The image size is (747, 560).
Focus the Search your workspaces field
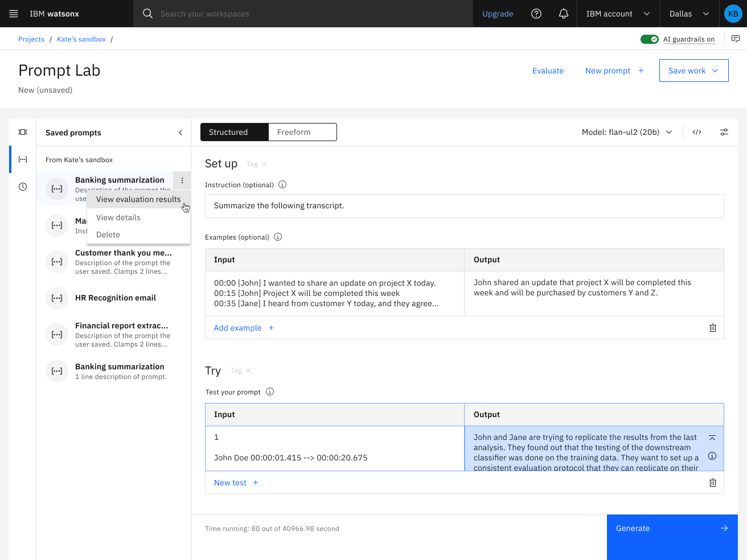303,14
